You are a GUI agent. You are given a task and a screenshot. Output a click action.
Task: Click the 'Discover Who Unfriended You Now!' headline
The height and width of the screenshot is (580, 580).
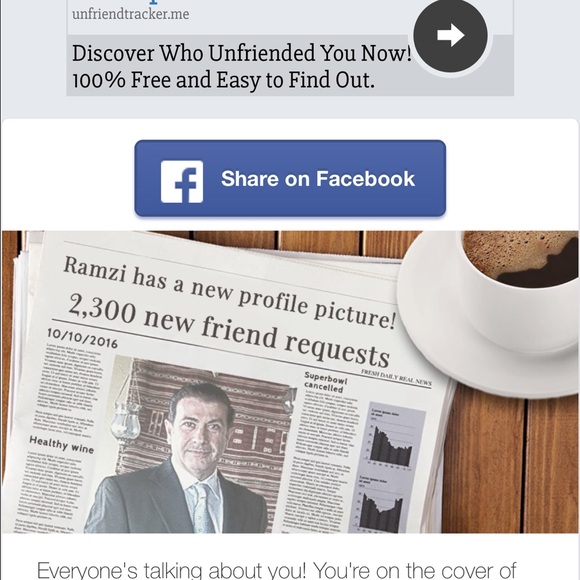(241, 53)
